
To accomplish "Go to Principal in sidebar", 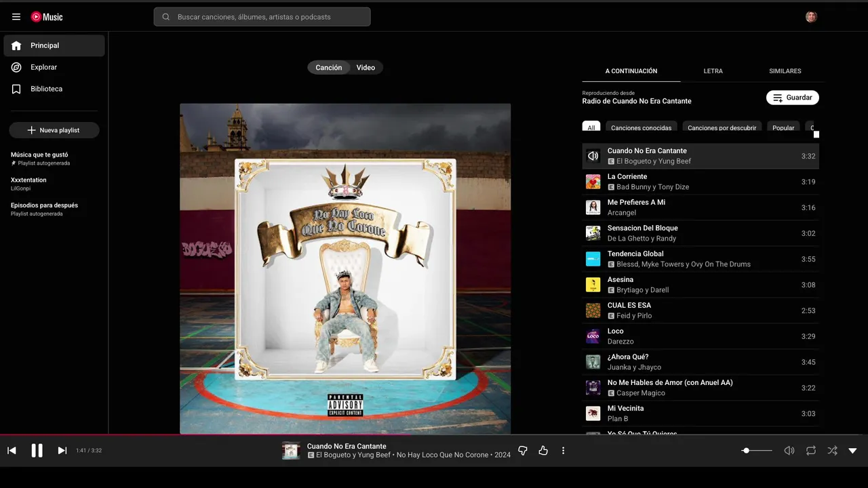I will pyautogui.click(x=54, y=45).
